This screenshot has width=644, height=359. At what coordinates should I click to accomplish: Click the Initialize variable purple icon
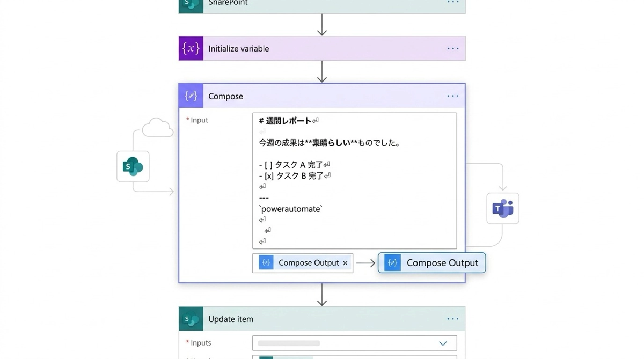click(x=191, y=49)
